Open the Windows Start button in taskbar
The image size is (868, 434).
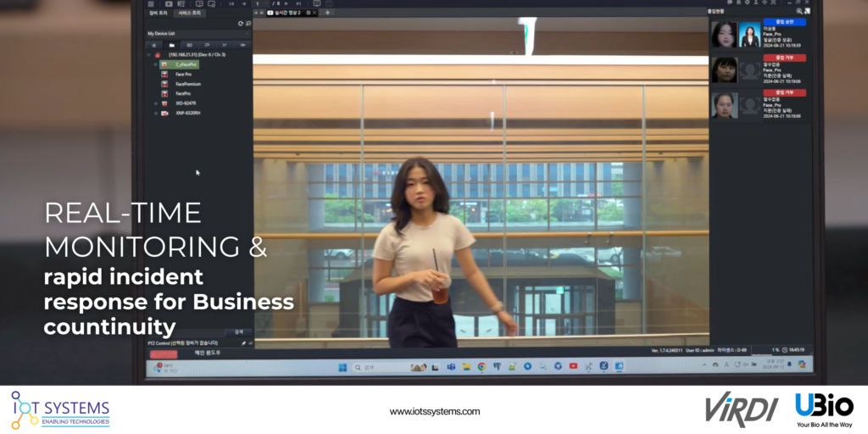[x=342, y=367]
